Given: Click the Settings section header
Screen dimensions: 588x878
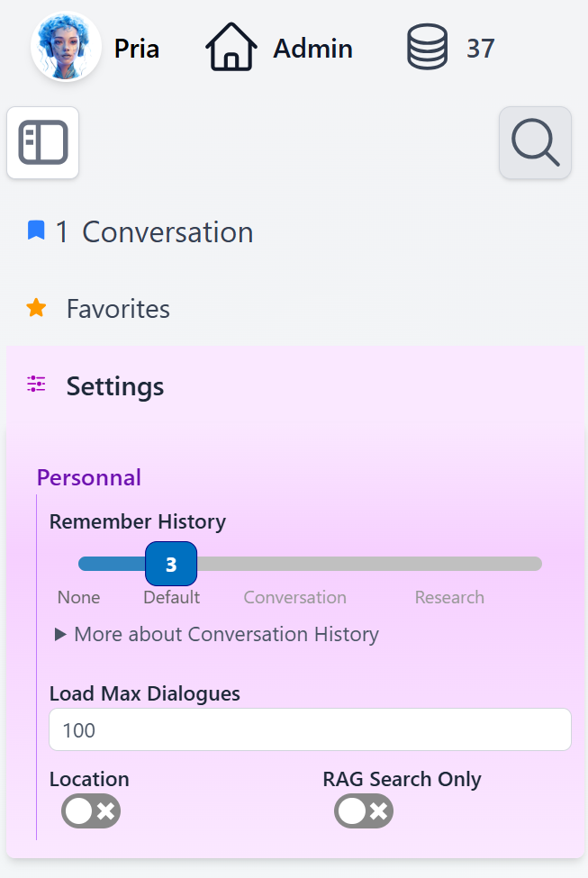Looking at the screenshot, I should click(114, 386).
